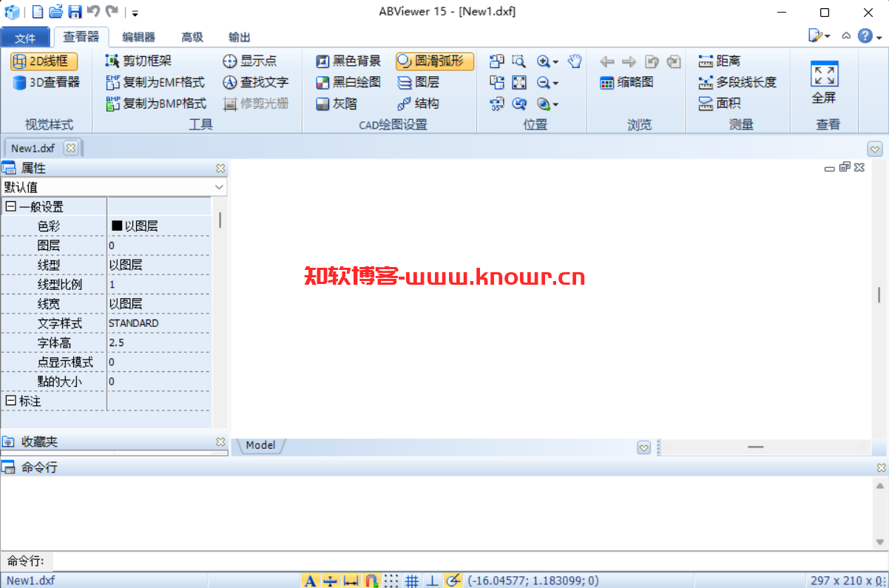Open the layout tabs dropdown beside Model
This screenshot has width=889, height=588.
click(643, 447)
